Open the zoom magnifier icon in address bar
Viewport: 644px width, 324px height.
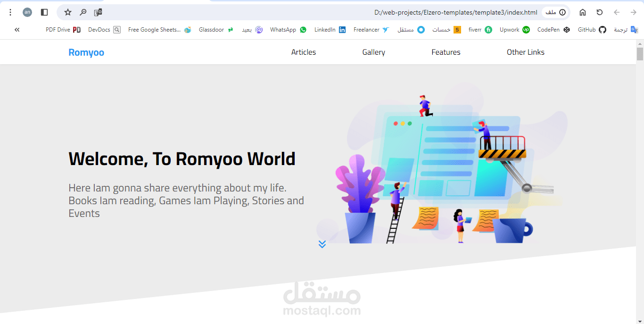click(x=83, y=12)
